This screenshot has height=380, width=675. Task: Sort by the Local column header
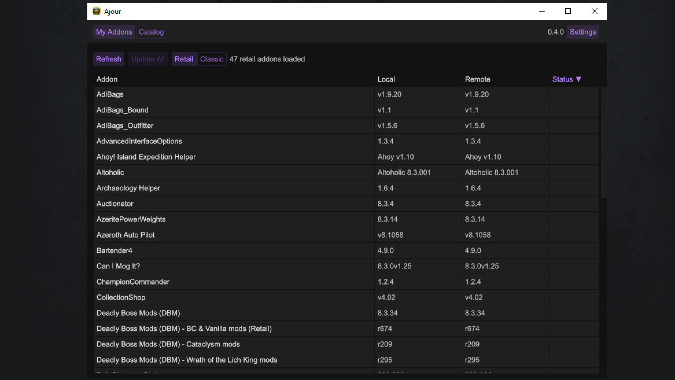coord(386,79)
